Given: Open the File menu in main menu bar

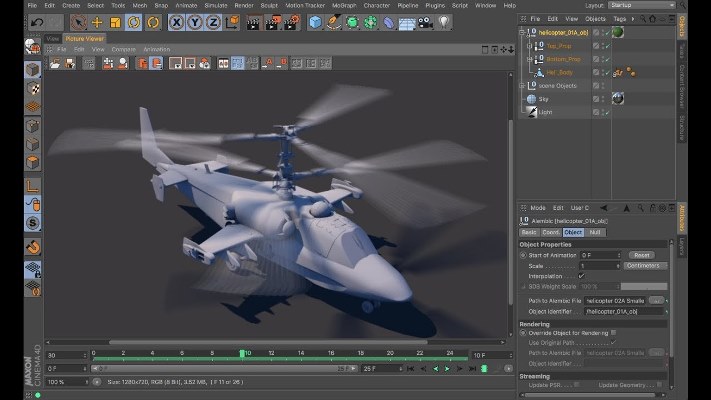Looking at the screenshot, I should tap(32, 5).
